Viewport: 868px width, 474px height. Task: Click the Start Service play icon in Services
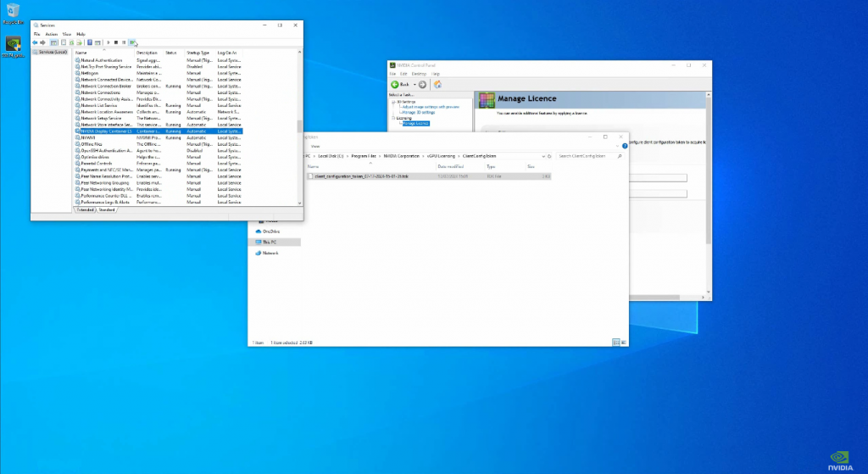108,42
